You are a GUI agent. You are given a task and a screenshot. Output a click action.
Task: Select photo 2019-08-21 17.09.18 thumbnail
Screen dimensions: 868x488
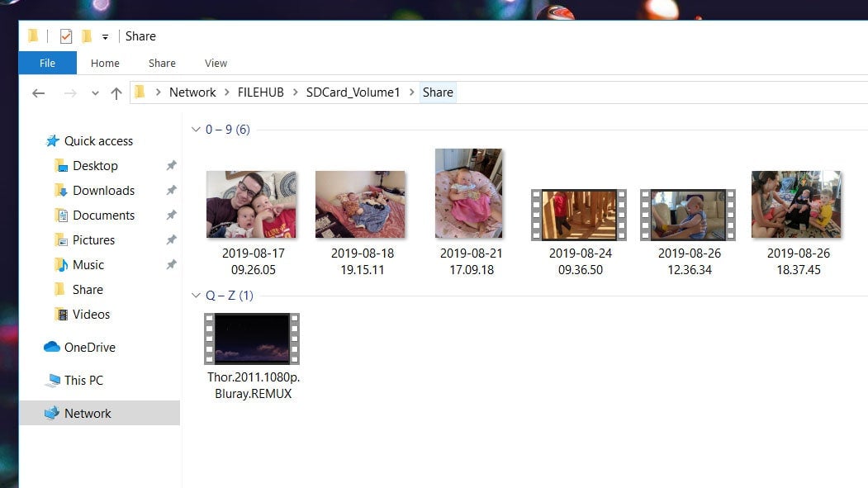tap(469, 193)
